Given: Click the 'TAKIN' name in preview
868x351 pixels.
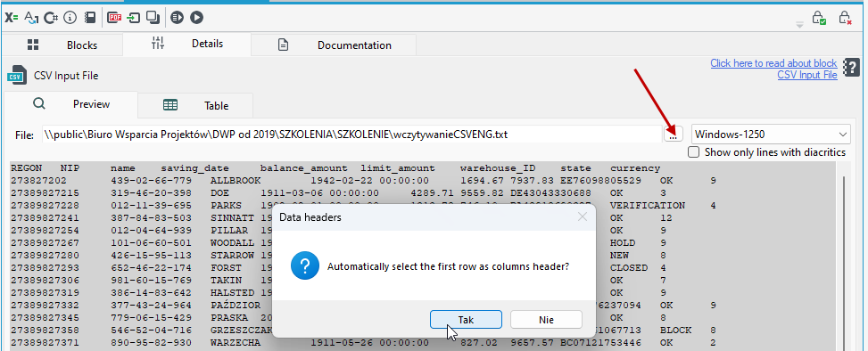Looking at the screenshot, I should 226,281.
